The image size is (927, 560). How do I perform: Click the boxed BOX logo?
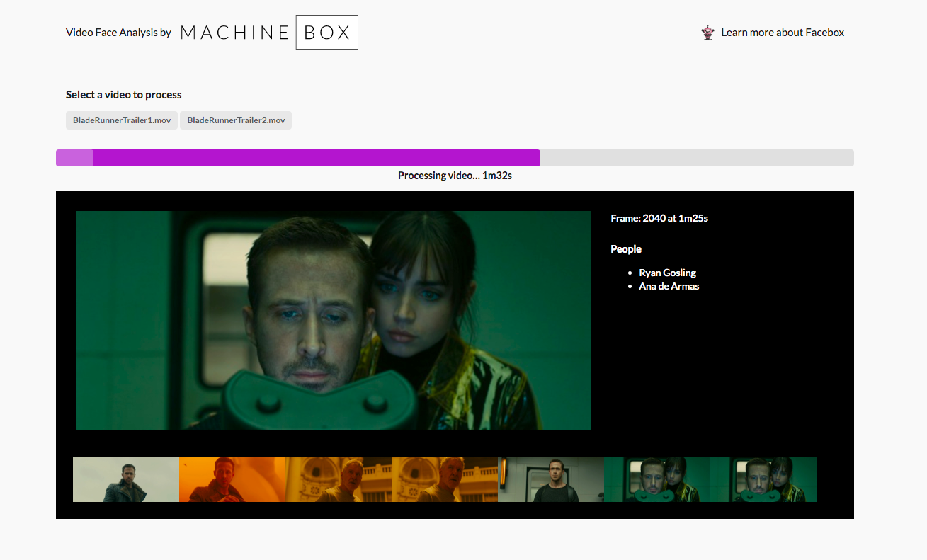pyautogui.click(x=326, y=33)
